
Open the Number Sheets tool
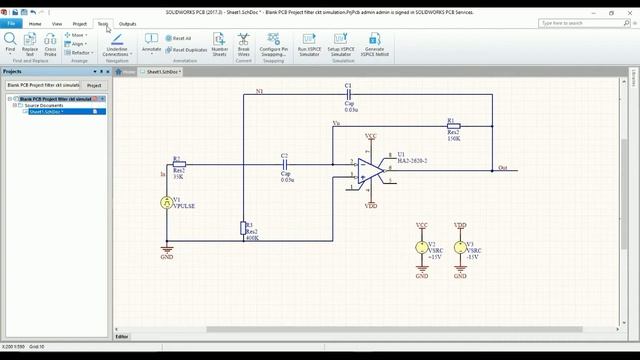point(220,44)
